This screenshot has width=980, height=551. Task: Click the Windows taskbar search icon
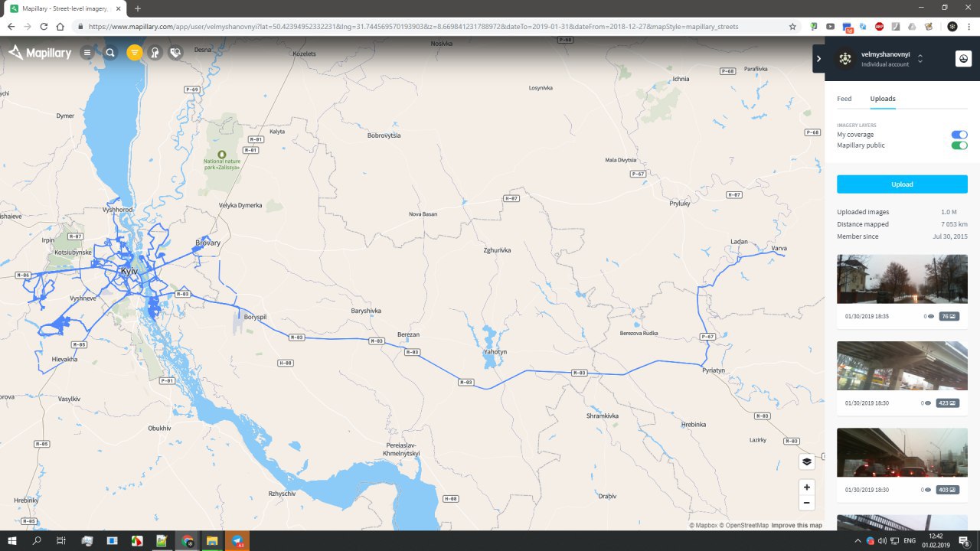(x=37, y=540)
